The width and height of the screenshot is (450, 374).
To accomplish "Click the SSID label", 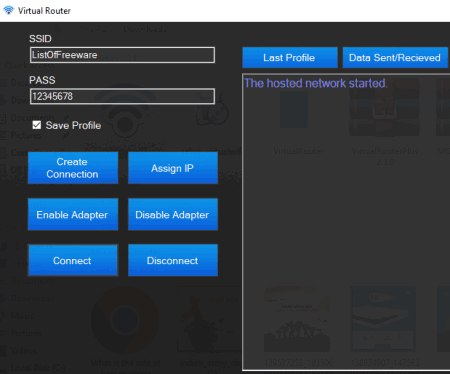I will (x=40, y=39).
